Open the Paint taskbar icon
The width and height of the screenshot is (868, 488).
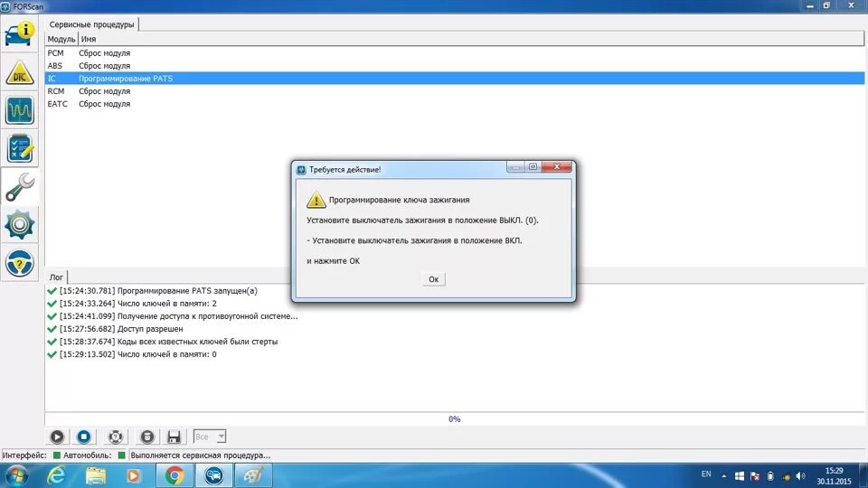(x=253, y=476)
